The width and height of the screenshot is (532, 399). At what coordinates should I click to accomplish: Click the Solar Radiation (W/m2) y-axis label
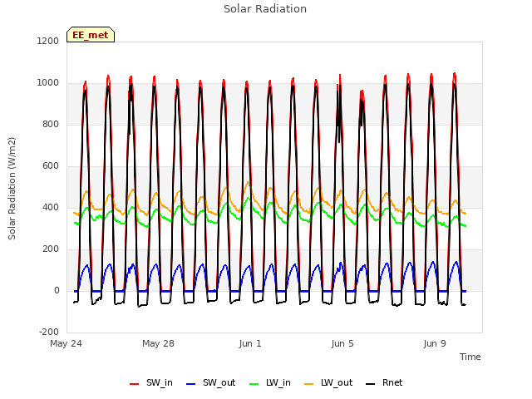[12, 189]
